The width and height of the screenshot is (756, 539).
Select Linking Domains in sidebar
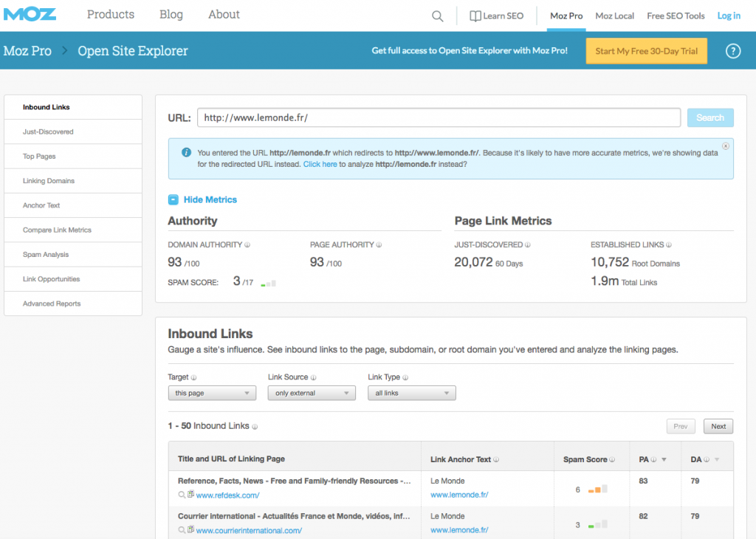coord(73,181)
